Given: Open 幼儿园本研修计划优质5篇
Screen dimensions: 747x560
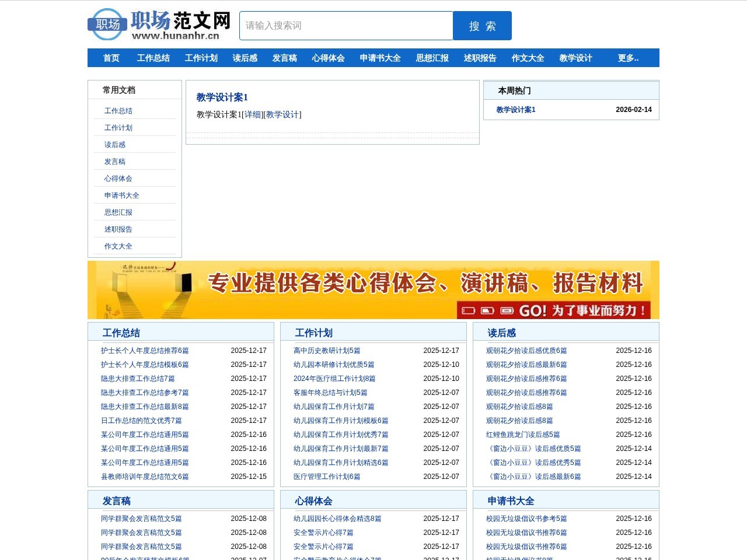Looking at the screenshot, I should (x=334, y=365).
